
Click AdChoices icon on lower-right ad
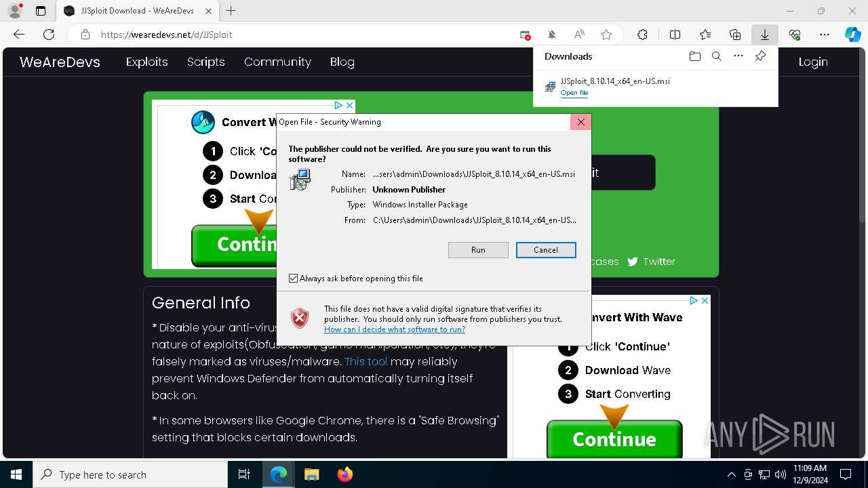tap(694, 300)
